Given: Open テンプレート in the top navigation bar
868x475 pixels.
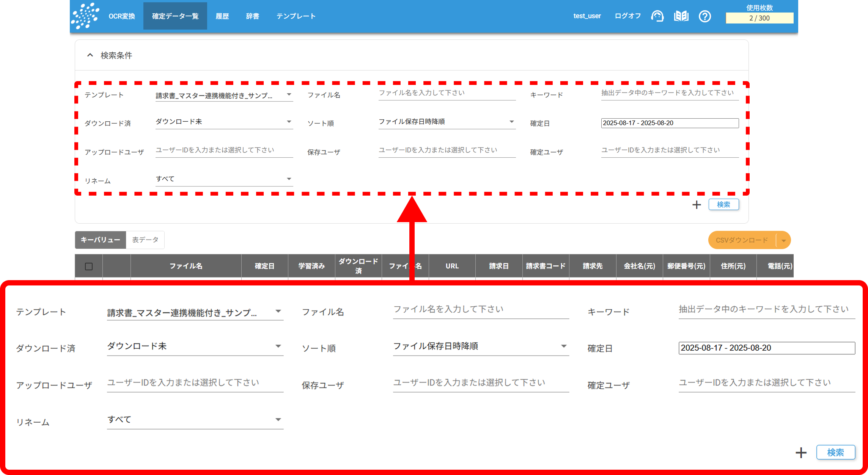Looking at the screenshot, I should (x=296, y=16).
